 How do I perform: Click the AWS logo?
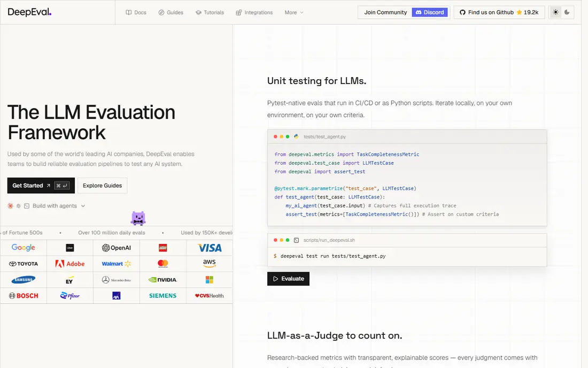209,263
